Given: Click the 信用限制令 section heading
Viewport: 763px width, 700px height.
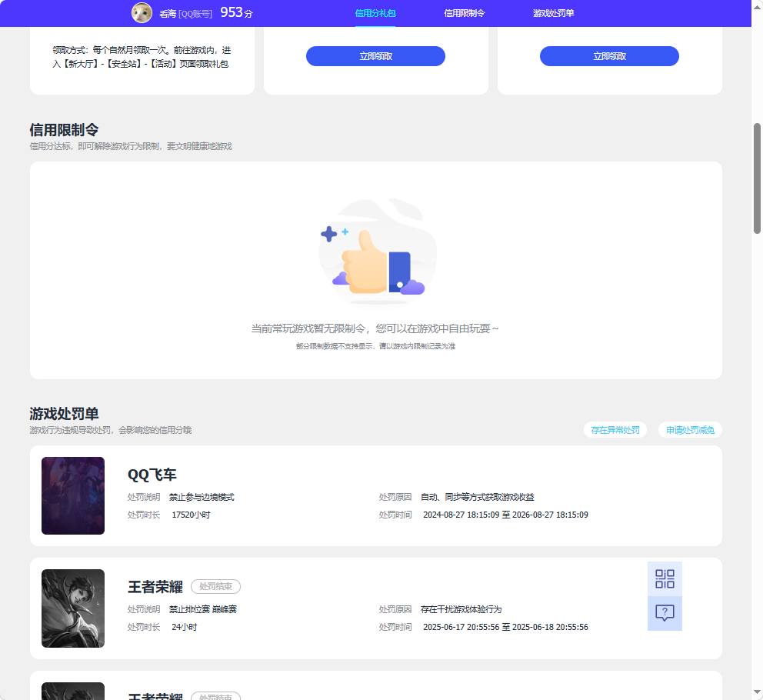Looking at the screenshot, I should point(64,130).
